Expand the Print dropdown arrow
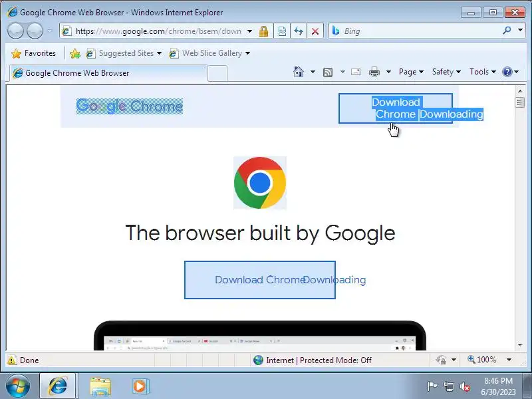 [x=388, y=72]
